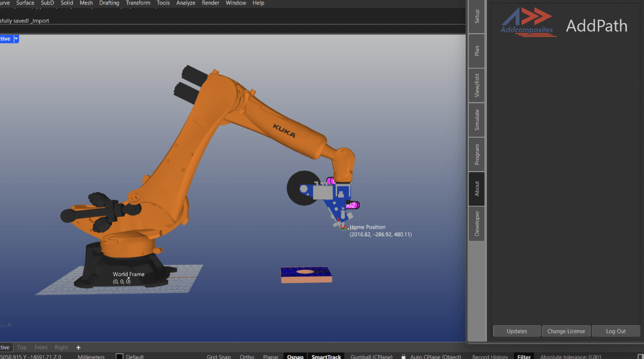Click the Updates button
644x359 pixels.
pyautogui.click(x=517, y=331)
